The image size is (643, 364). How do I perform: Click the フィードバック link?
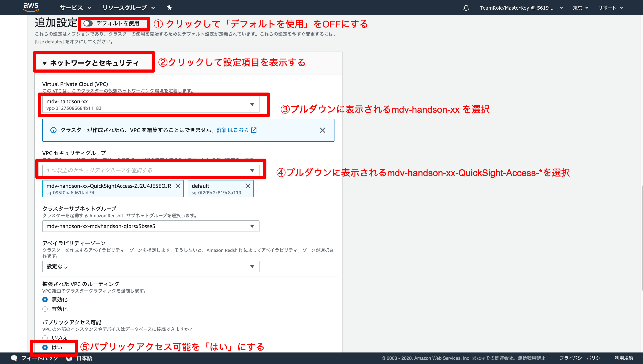click(x=40, y=358)
